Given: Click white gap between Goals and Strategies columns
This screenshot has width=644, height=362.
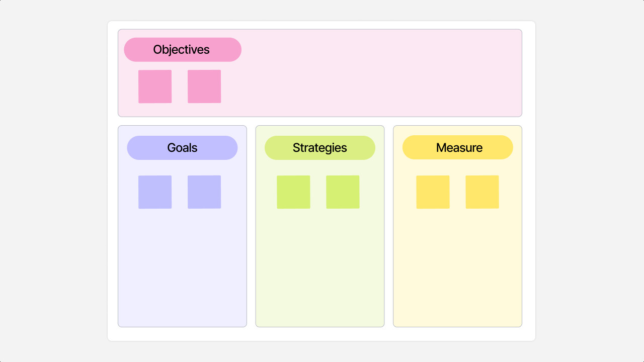Looking at the screenshot, I should [x=251, y=226].
